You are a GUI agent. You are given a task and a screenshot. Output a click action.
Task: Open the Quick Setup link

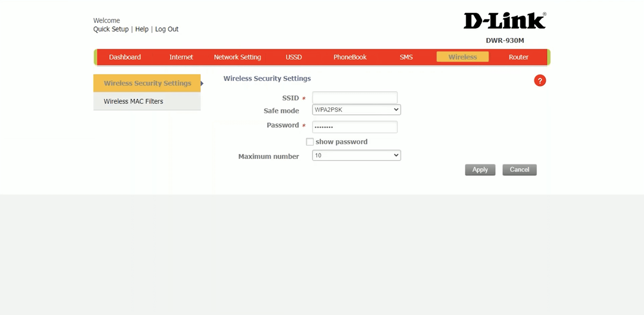[111, 29]
